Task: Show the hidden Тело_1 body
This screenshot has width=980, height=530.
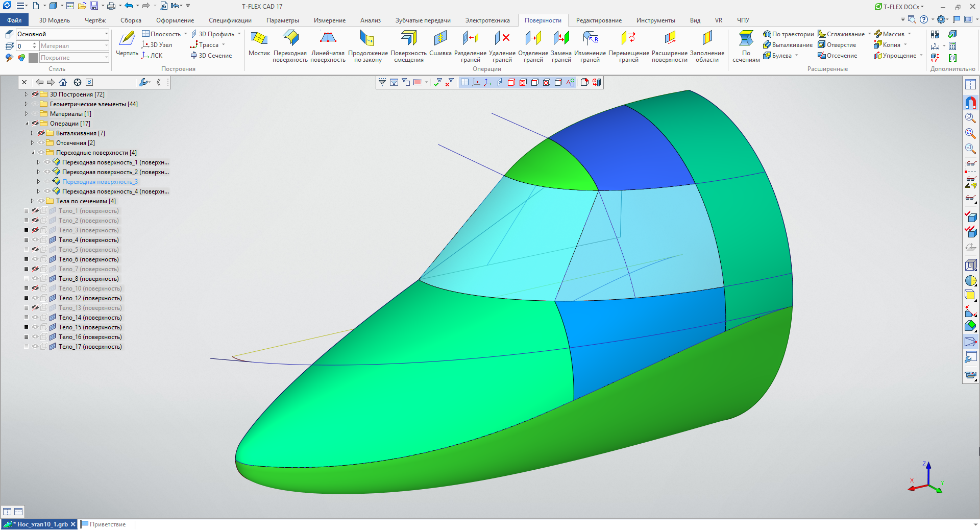Action: (x=35, y=211)
